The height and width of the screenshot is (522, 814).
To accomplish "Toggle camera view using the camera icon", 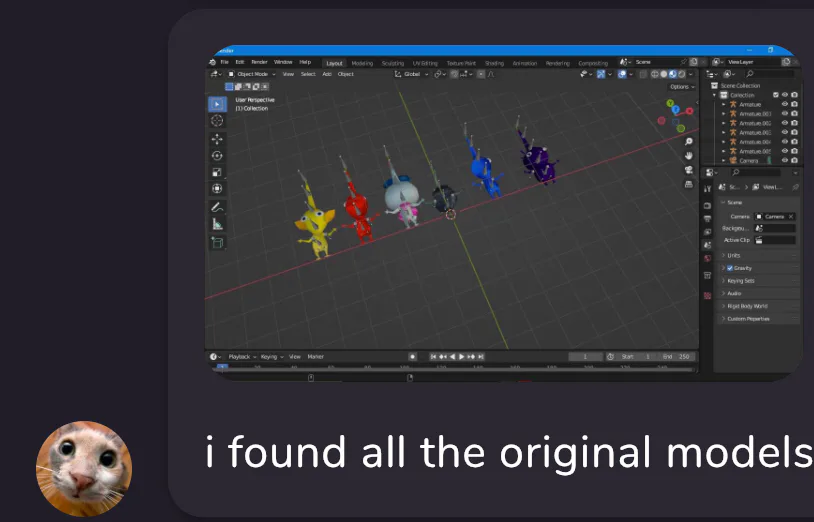I will [689, 170].
